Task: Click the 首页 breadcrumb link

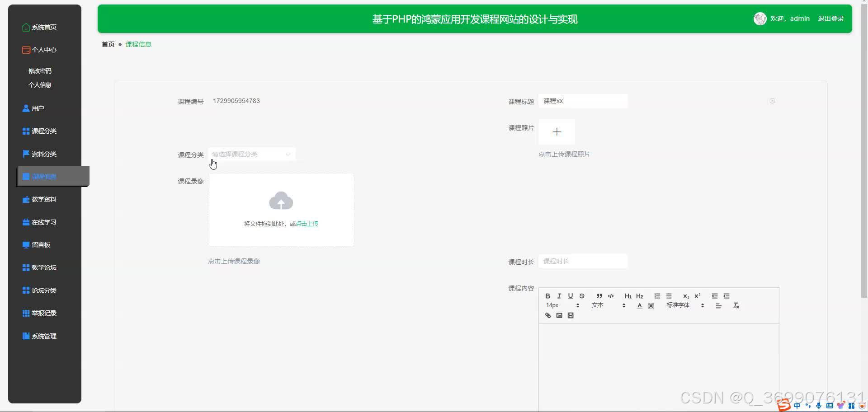Action: click(108, 44)
